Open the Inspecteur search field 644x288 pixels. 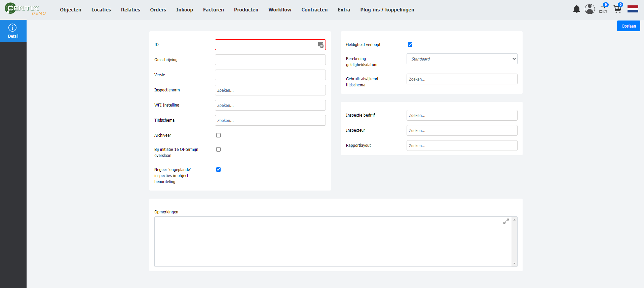pos(462,130)
